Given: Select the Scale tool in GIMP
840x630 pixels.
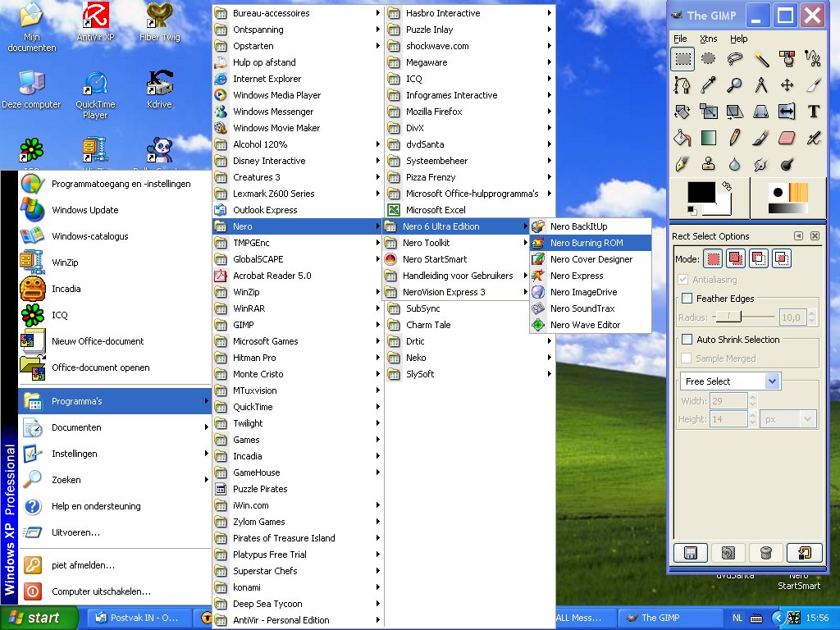Looking at the screenshot, I should (x=709, y=112).
